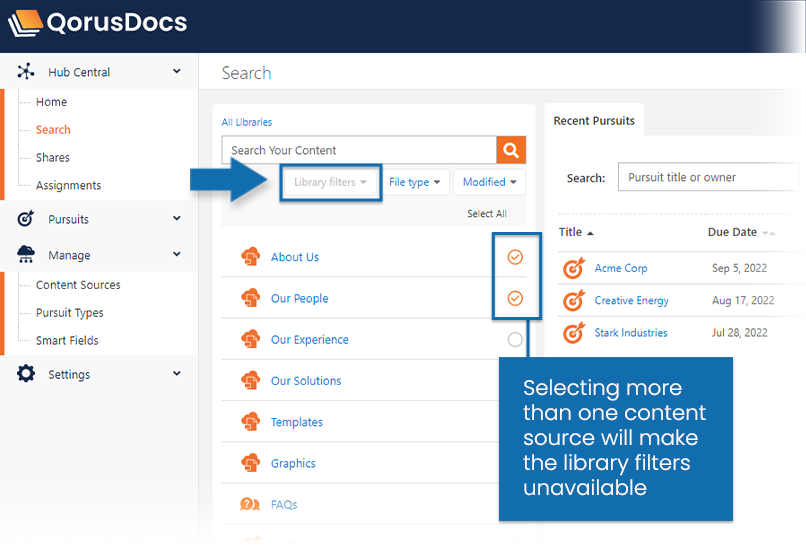The height and width of the screenshot is (546, 806).
Task: Click the About Us library cloud icon
Action: (x=250, y=257)
